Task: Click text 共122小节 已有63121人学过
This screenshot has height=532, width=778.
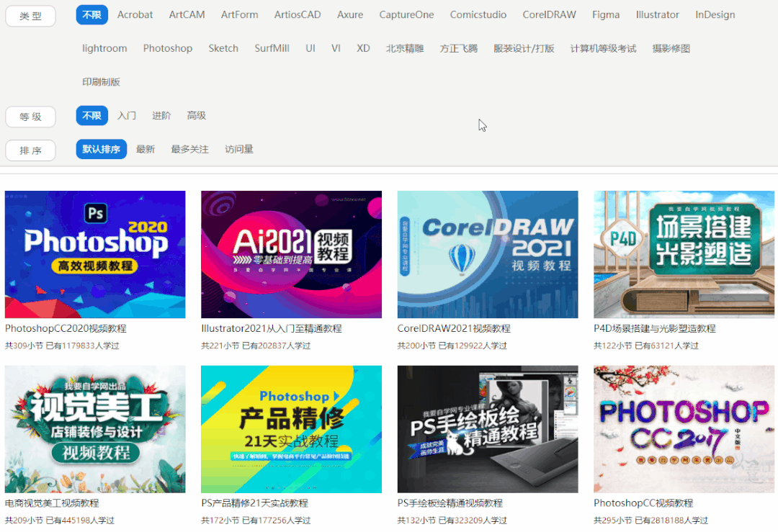Action: [646, 346]
